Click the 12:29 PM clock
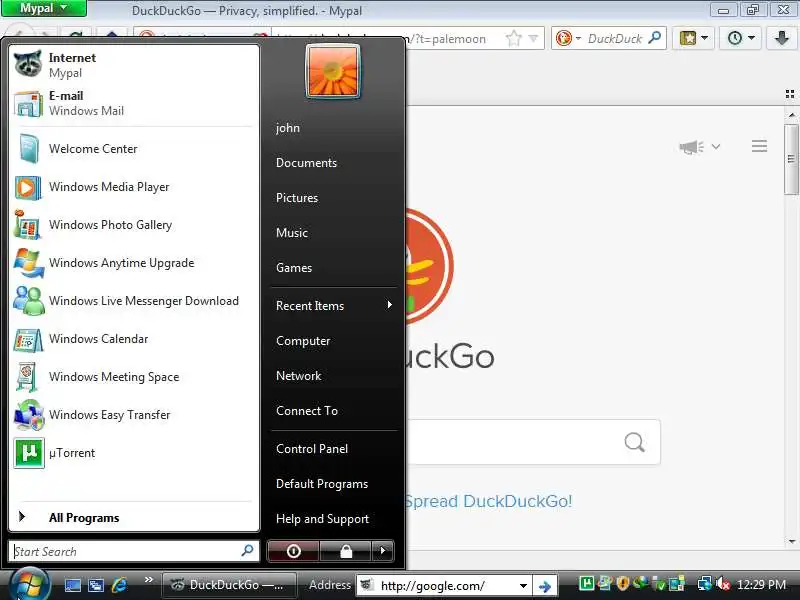This screenshot has height=600, width=800. click(761, 584)
